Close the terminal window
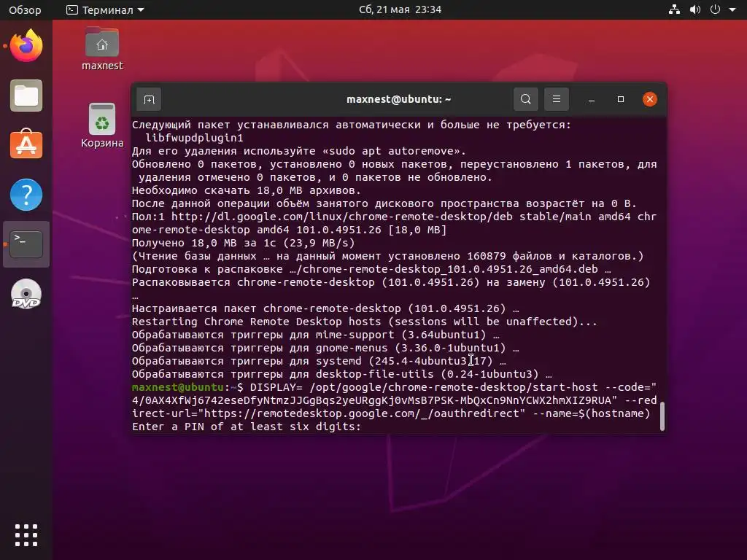Viewport: 747px width, 560px height. tap(650, 99)
